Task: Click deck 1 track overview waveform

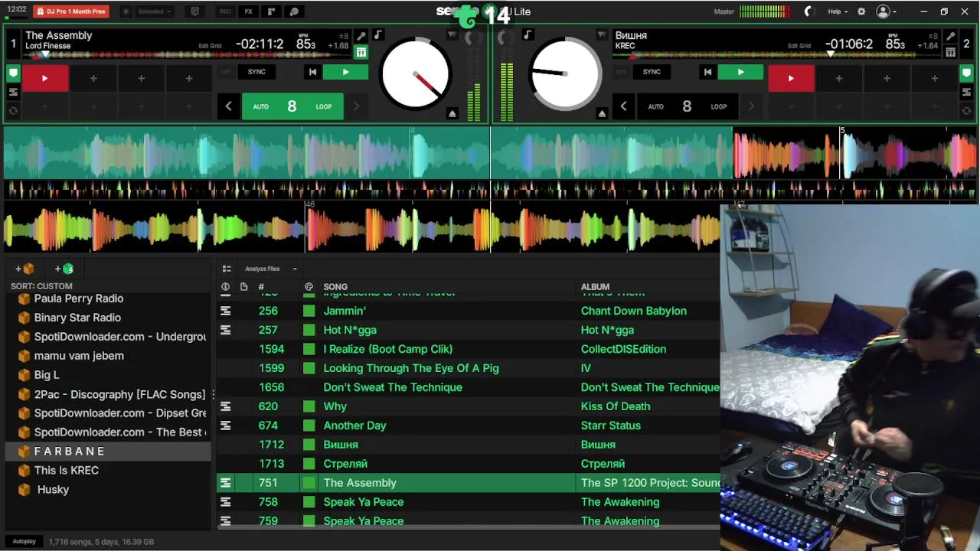Action: tap(188, 55)
